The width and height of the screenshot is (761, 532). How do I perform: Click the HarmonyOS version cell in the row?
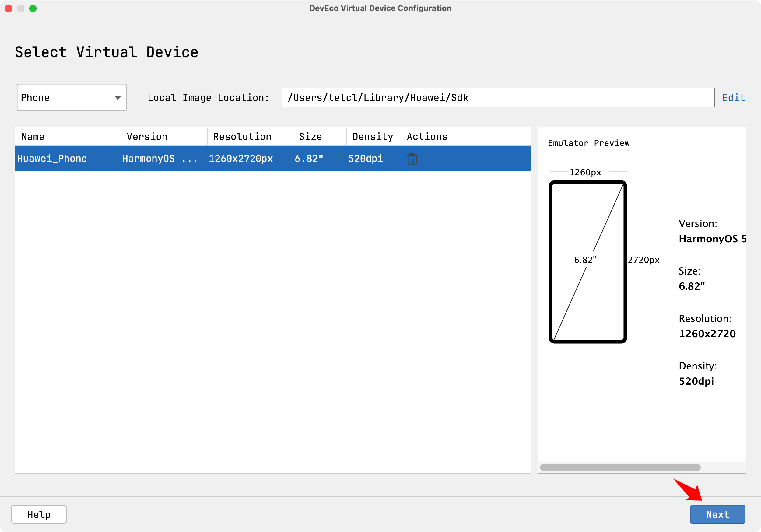pos(160,159)
